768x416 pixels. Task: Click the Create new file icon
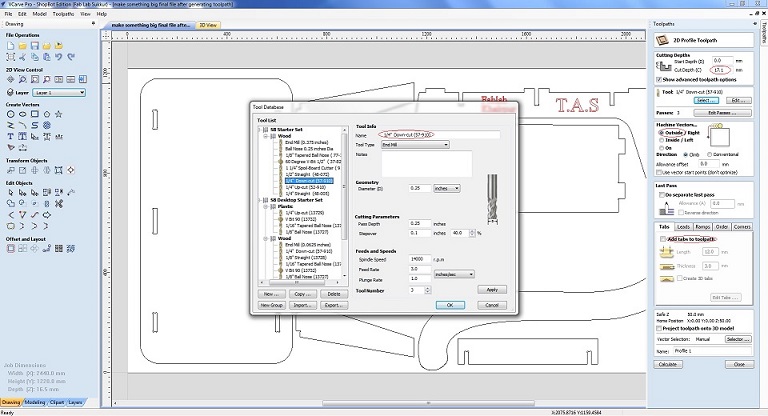(x=10, y=46)
